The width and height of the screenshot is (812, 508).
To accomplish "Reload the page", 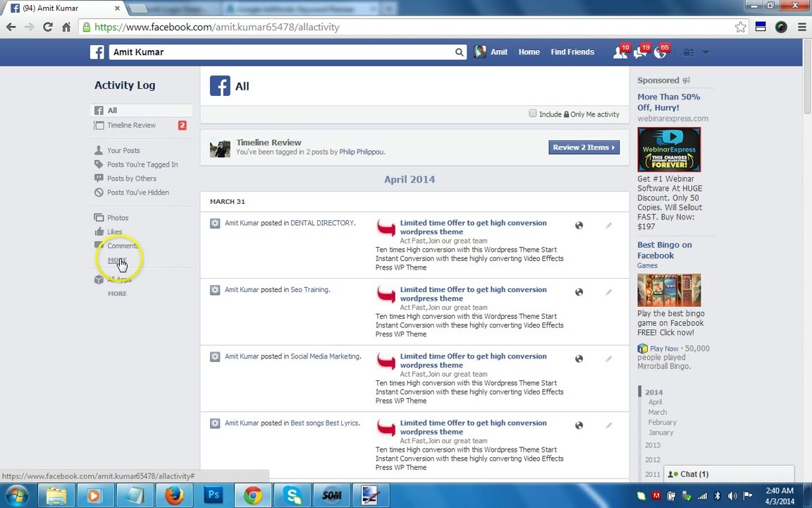I will (48, 27).
